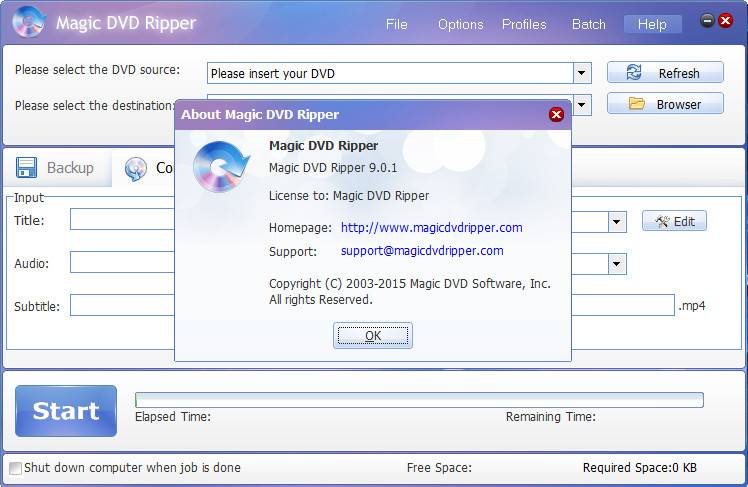Image resolution: width=748 pixels, height=487 pixels.
Task: Click the 'Elapsed Time:' label
Action: [x=173, y=417]
